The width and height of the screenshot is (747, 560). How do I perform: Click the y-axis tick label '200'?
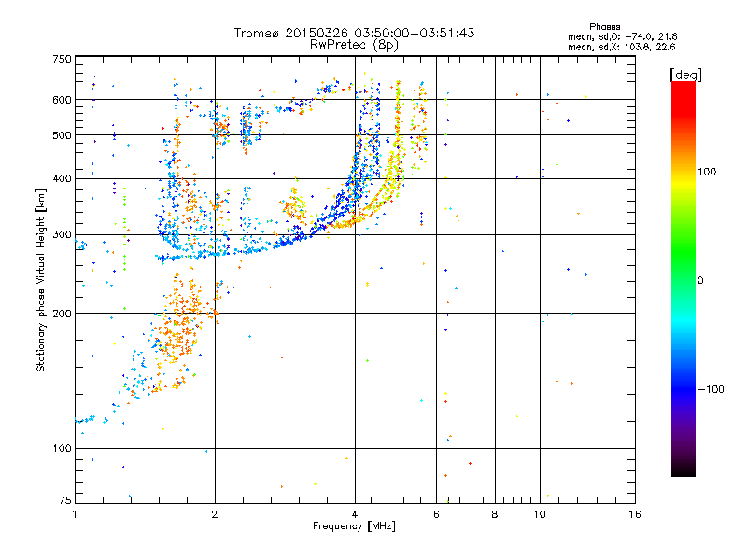click(x=62, y=314)
